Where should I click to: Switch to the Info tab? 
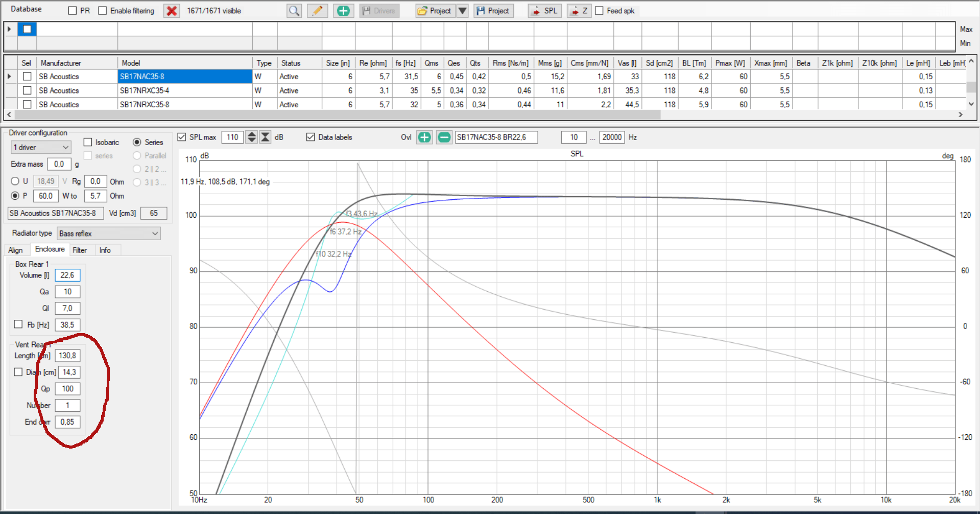pyautogui.click(x=105, y=250)
